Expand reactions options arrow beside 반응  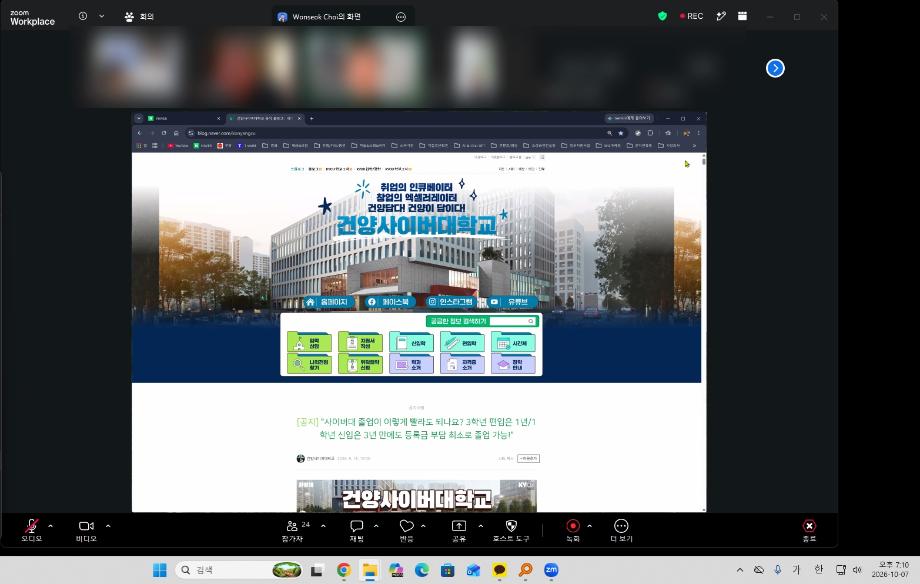(x=423, y=526)
